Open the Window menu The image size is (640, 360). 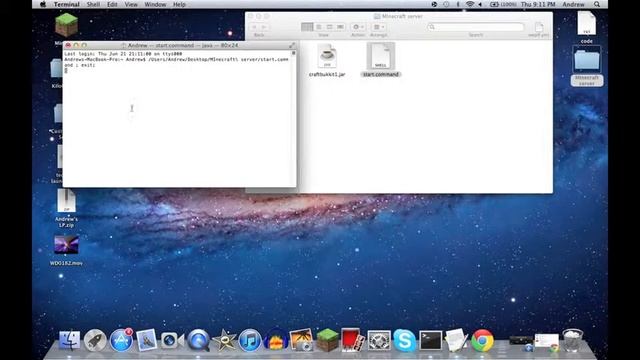155,4
